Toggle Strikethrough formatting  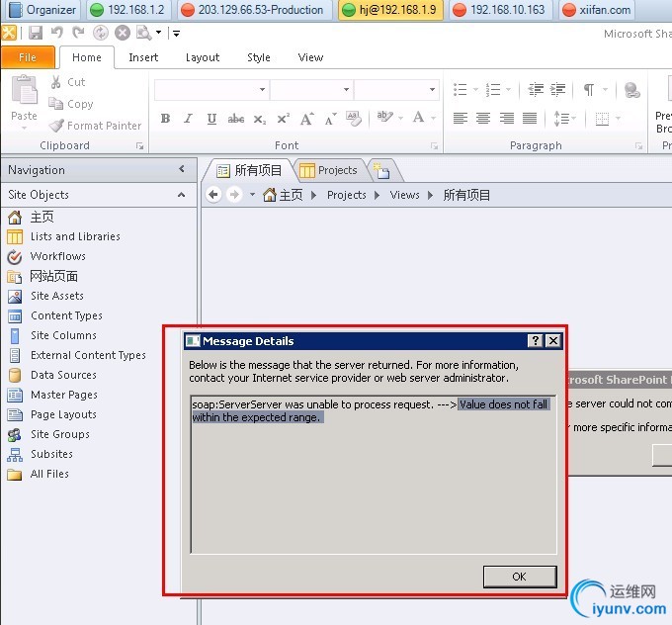pyautogui.click(x=236, y=119)
